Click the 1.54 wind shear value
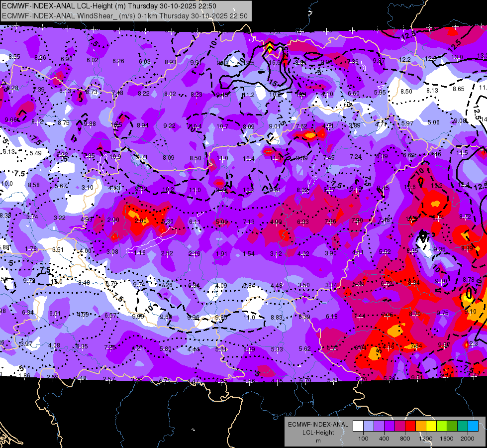Image resolution: width=487 pixels, height=448 pixels. click(x=249, y=254)
